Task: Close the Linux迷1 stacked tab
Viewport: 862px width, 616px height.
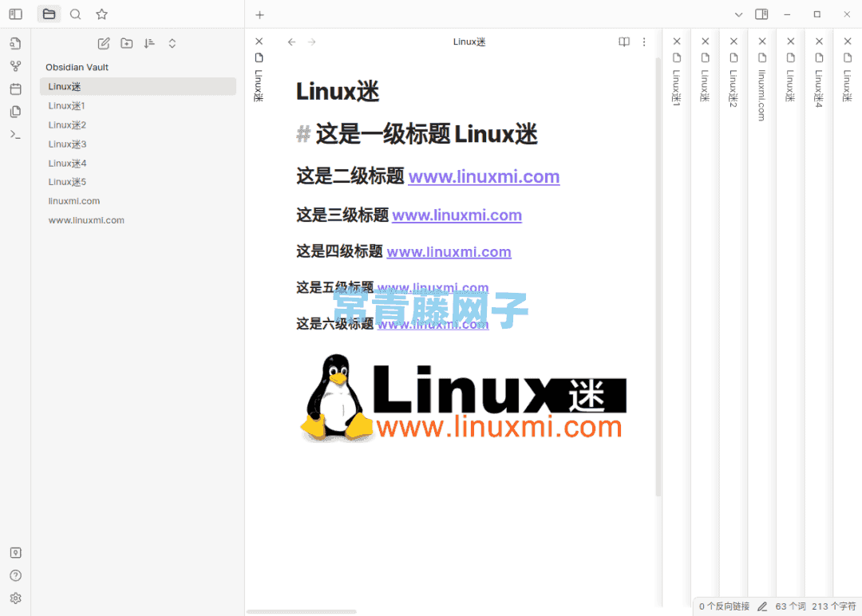Action: [677, 41]
